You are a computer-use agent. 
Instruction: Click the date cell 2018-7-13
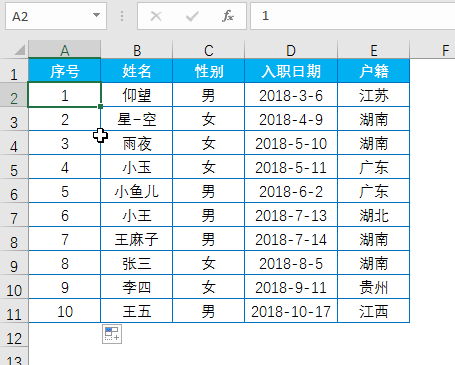click(291, 215)
